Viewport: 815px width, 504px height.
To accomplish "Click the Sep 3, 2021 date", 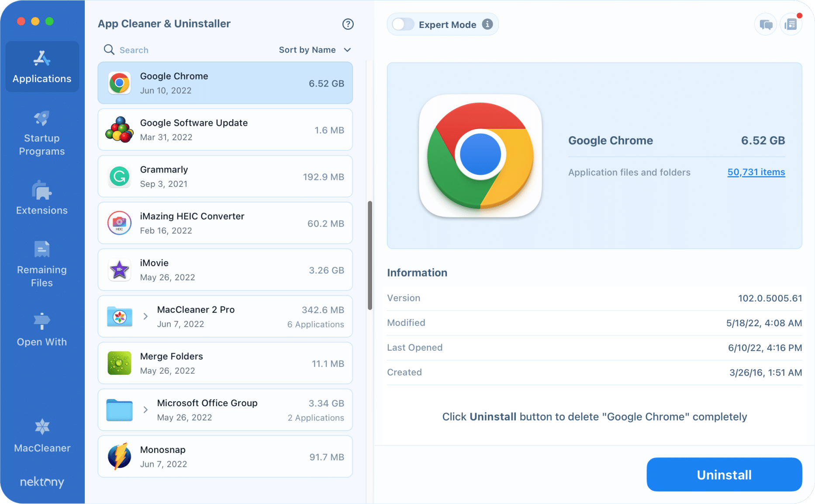I will click(x=164, y=184).
